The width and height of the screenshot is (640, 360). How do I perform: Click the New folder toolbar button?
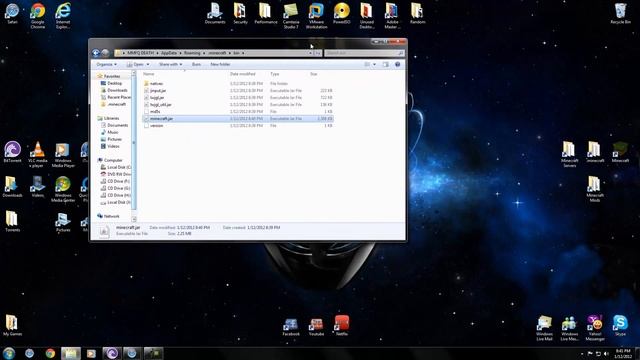pyautogui.click(x=220, y=64)
